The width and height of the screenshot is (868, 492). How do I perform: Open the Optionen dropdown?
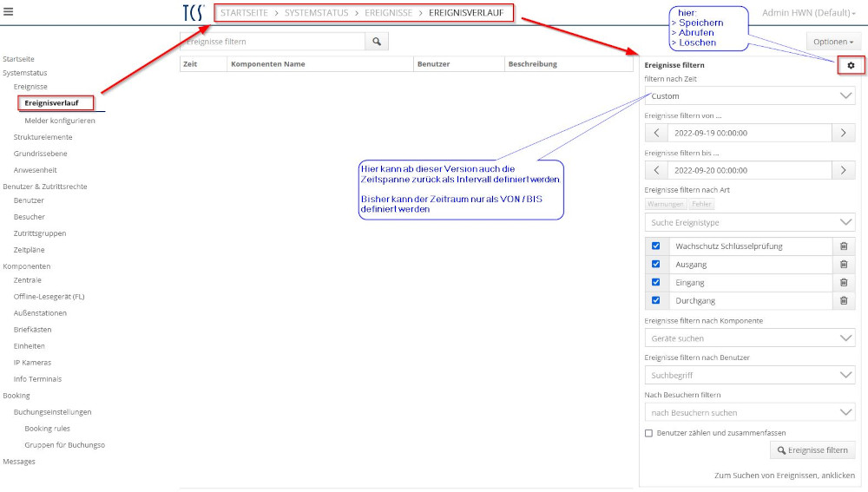point(834,42)
